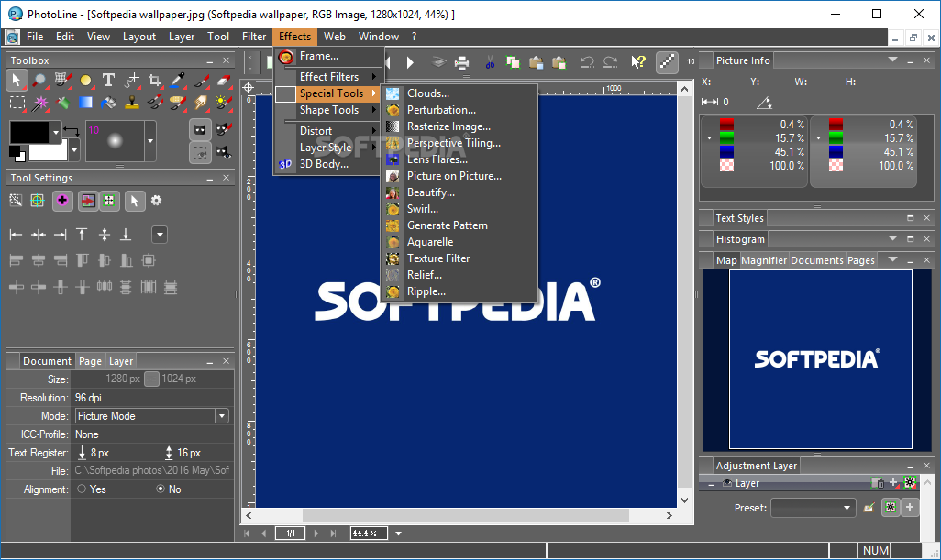Open the Filter menu
This screenshot has width=941, height=560.
(x=254, y=37)
